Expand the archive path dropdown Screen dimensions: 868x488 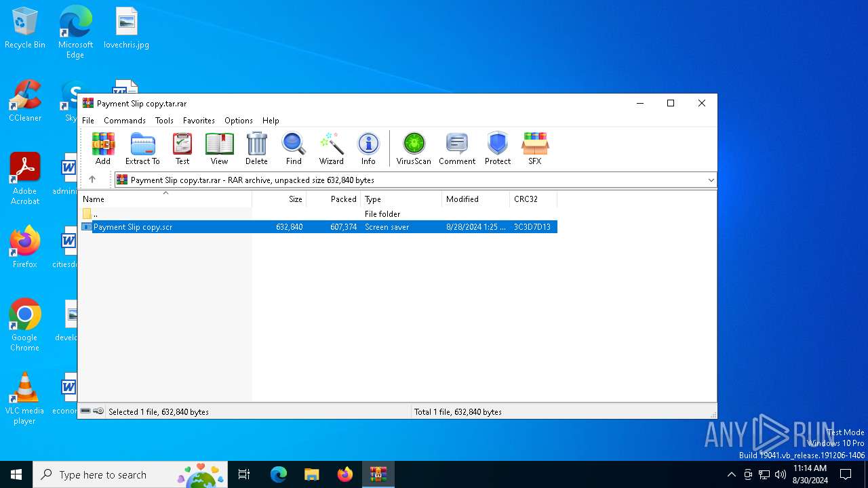tap(711, 180)
